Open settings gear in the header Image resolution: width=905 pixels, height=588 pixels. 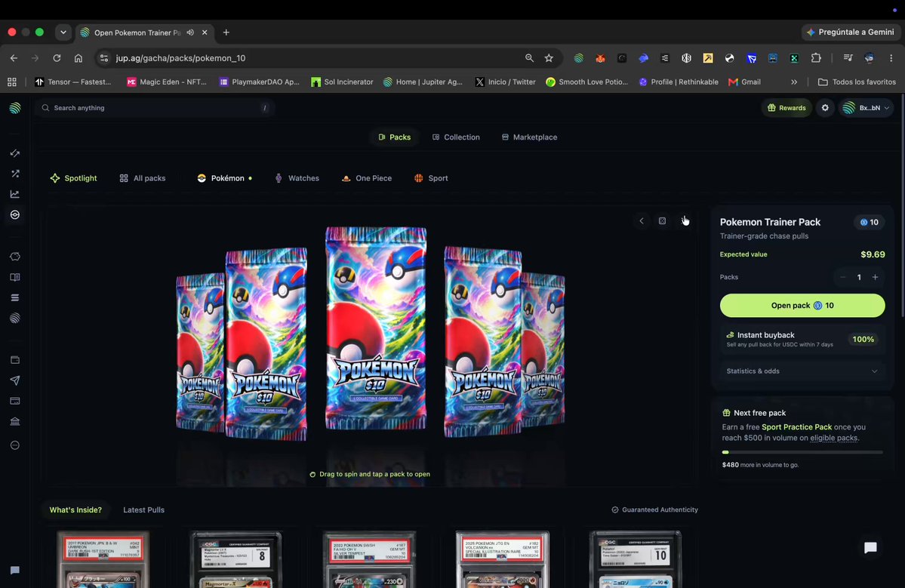(825, 108)
